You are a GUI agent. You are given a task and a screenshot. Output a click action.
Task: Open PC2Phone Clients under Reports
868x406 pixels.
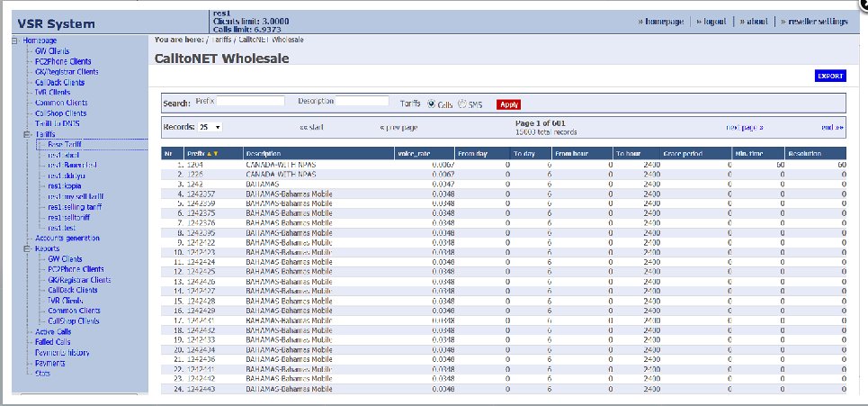point(76,269)
